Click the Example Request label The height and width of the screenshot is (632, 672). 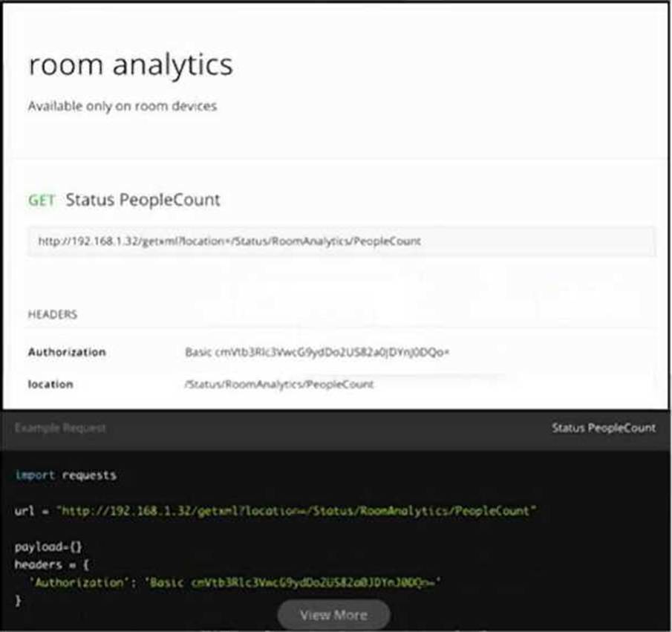pyautogui.click(x=60, y=428)
